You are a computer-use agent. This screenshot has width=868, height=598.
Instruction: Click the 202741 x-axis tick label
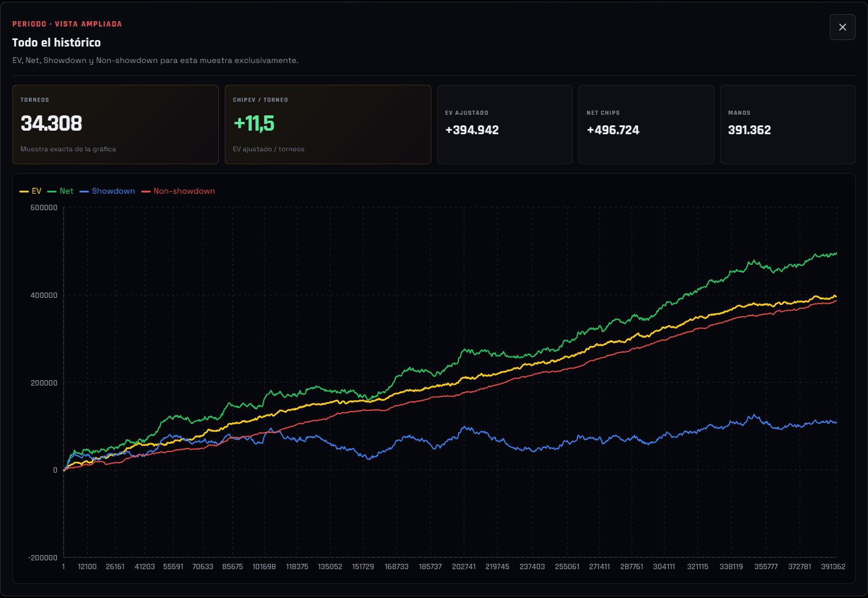(x=464, y=567)
